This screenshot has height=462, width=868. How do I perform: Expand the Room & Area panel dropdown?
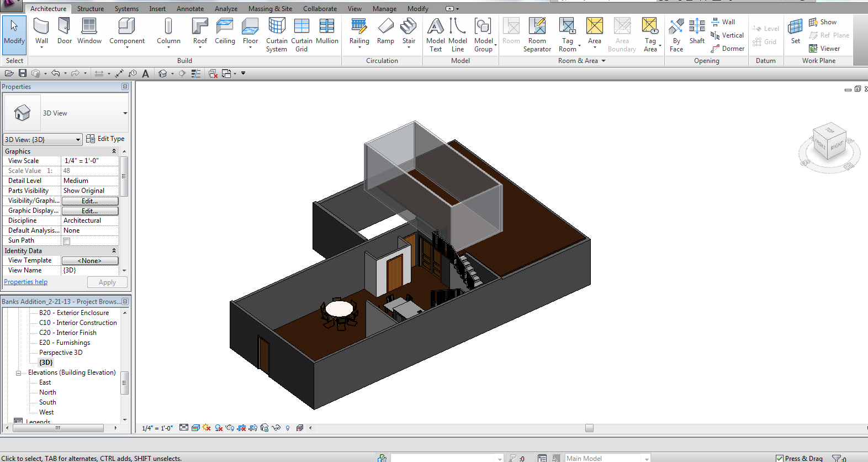(604, 61)
